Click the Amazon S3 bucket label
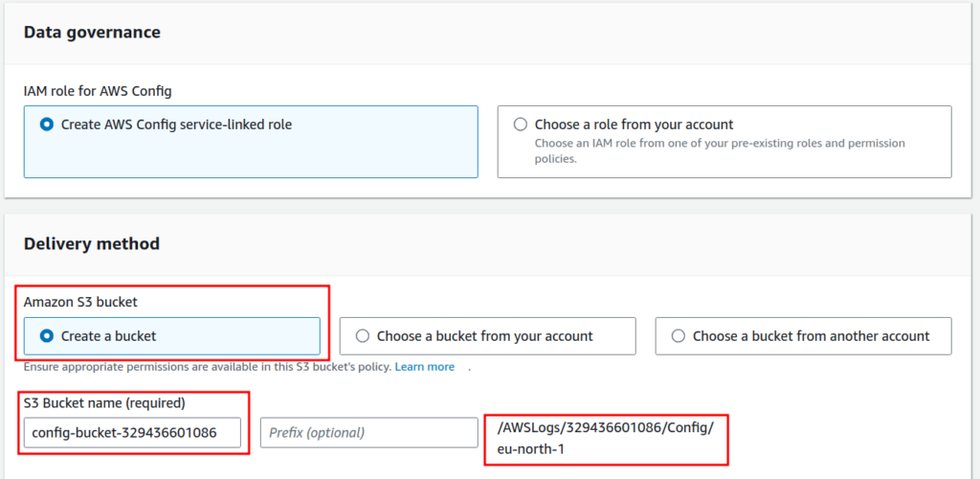The height and width of the screenshot is (479, 980). coord(80,302)
